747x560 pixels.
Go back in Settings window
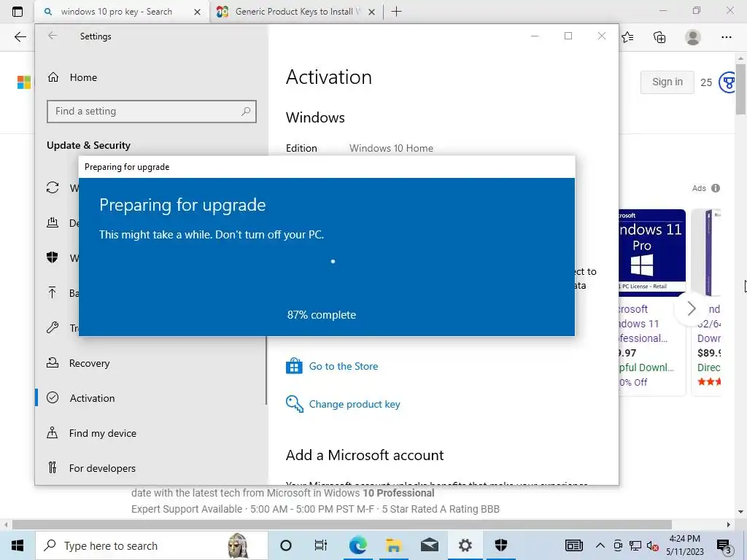click(x=53, y=36)
